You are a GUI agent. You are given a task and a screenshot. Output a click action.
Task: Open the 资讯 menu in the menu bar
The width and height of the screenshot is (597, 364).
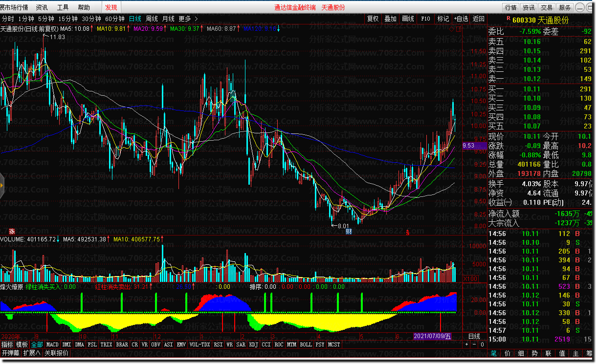(42, 7)
